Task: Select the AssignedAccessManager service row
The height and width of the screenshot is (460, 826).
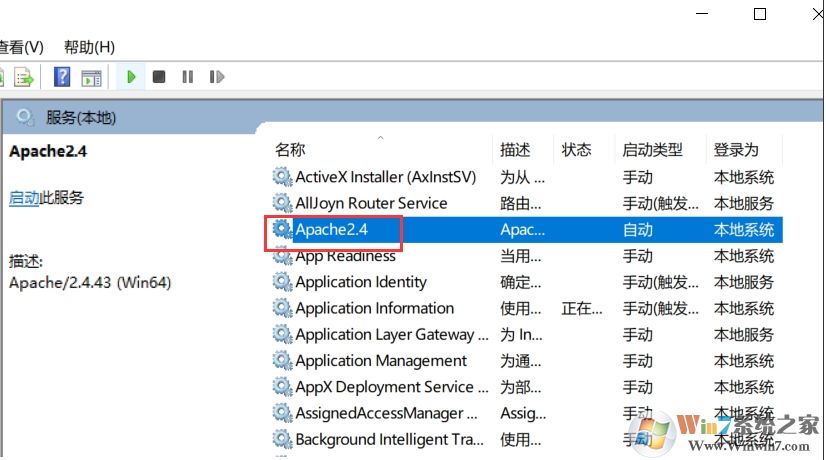Action: tap(527, 414)
